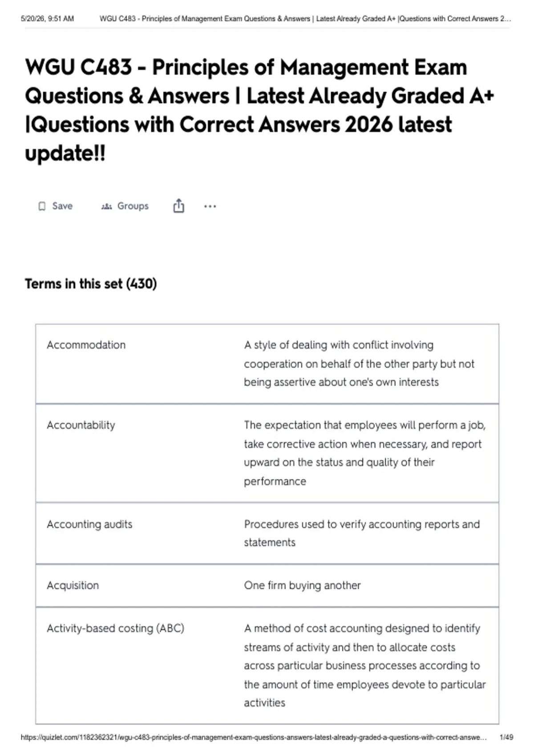
Task: Open the Groups people icon
Action: tap(106, 206)
